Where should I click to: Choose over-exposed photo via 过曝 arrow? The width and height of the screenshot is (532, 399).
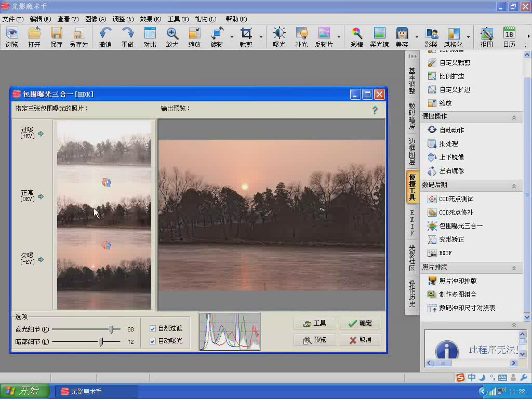41,134
